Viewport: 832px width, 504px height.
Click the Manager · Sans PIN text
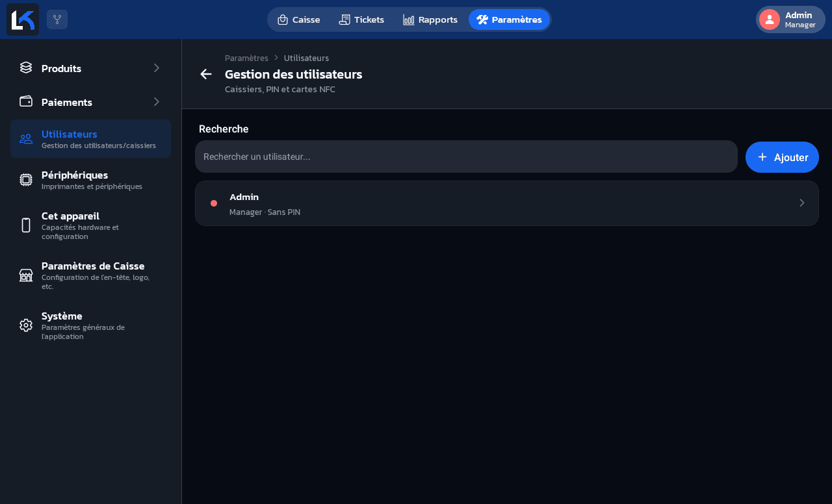[265, 212]
